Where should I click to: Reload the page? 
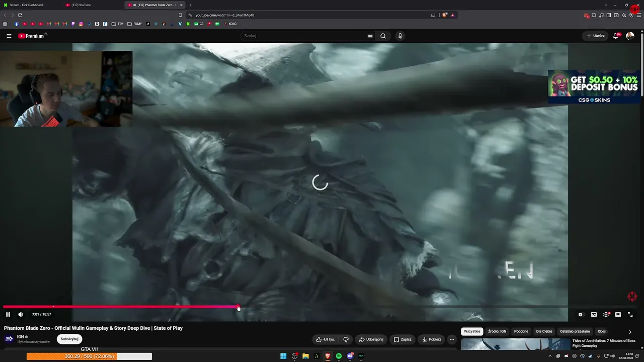tap(20, 15)
